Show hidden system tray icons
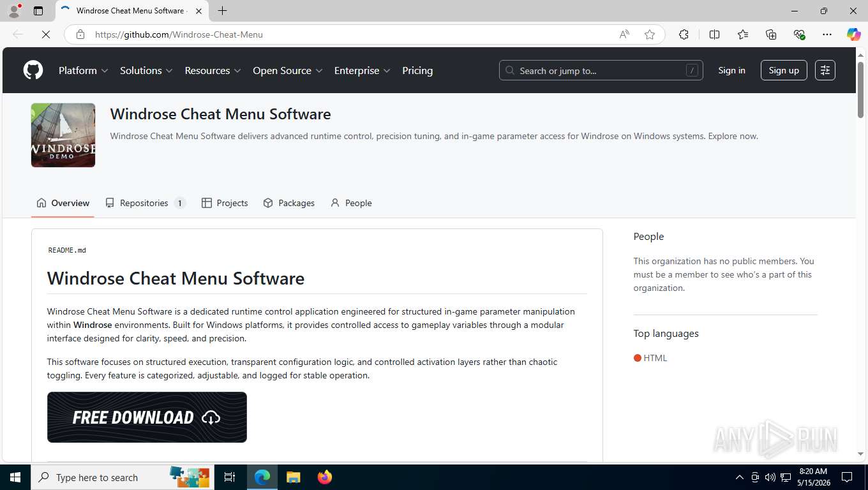868x490 pixels. pos(740,477)
